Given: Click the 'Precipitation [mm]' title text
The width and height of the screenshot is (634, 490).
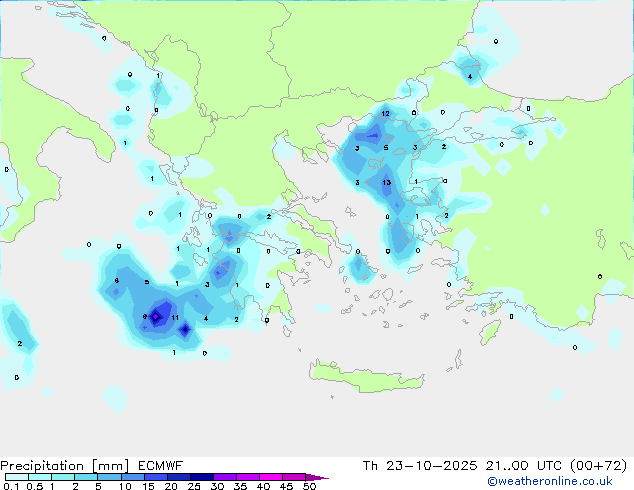Looking at the screenshot, I should 65,466.
